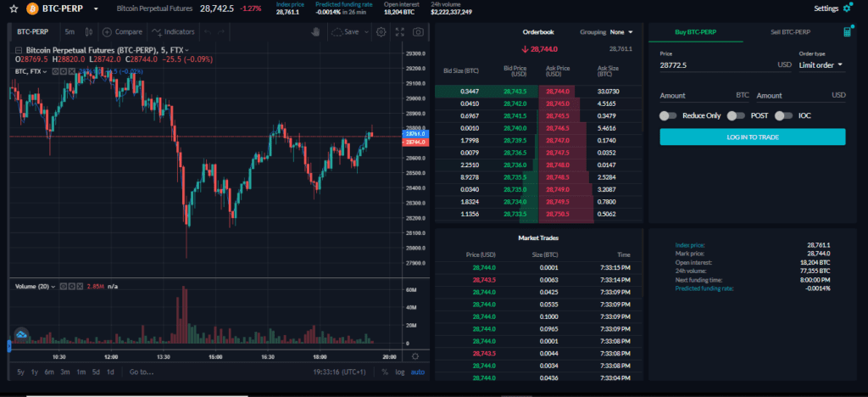This screenshot has width=868, height=397.
Task: Star BTC-PERP as a favorite
Action: pos(13,8)
